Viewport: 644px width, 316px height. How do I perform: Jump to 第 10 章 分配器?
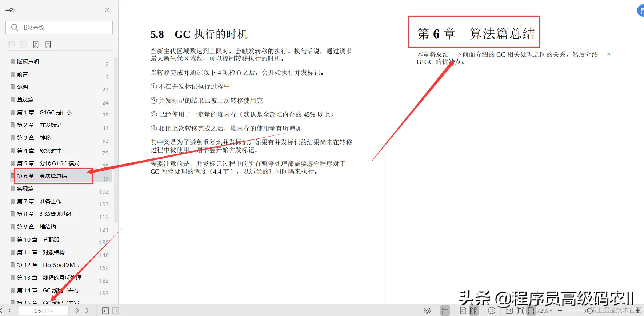tap(38, 239)
